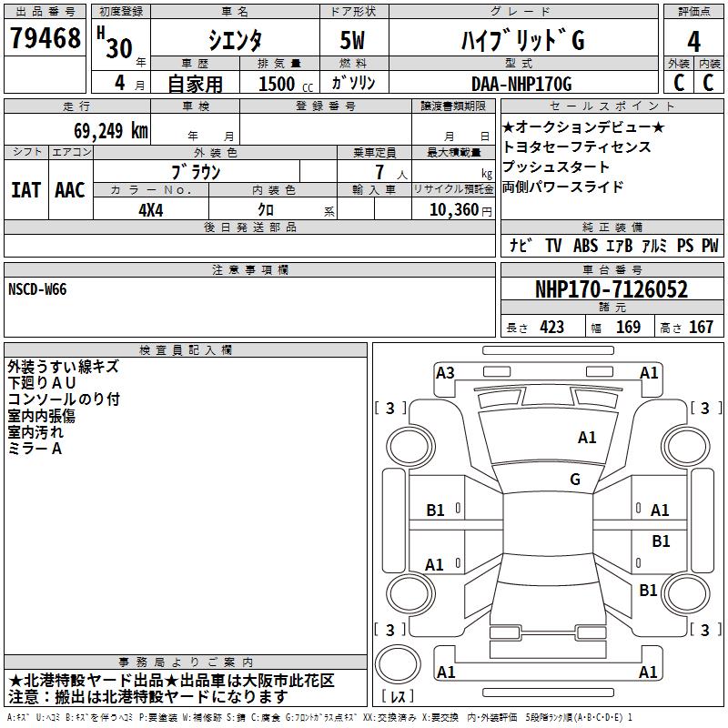Image resolution: width=728 pixels, height=728 pixels.
Task: Select exterior color ブラウン
Action: coord(196,172)
